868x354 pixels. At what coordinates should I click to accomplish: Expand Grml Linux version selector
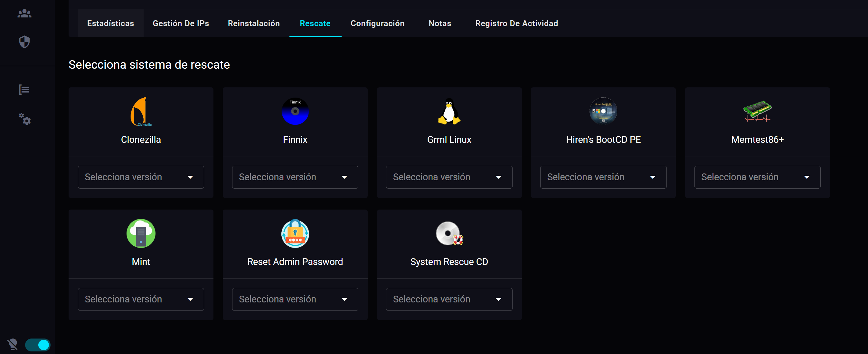(449, 177)
